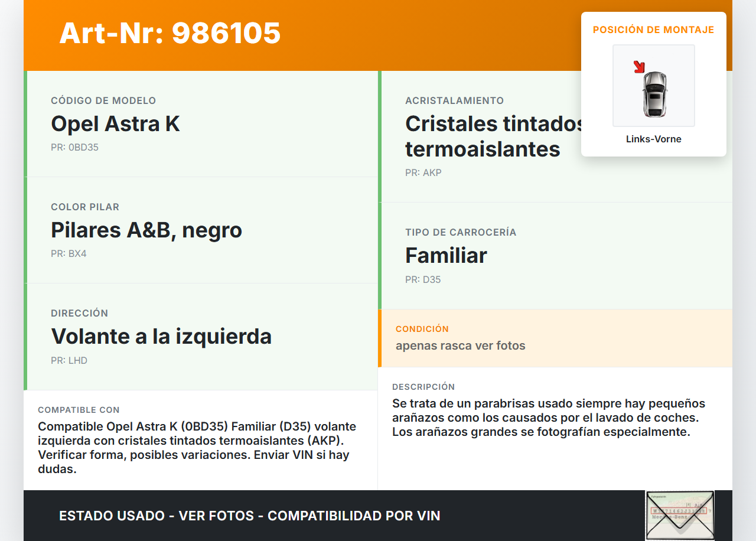Click the Familiar body type value
The width and height of the screenshot is (756, 541).
click(x=446, y=256)
